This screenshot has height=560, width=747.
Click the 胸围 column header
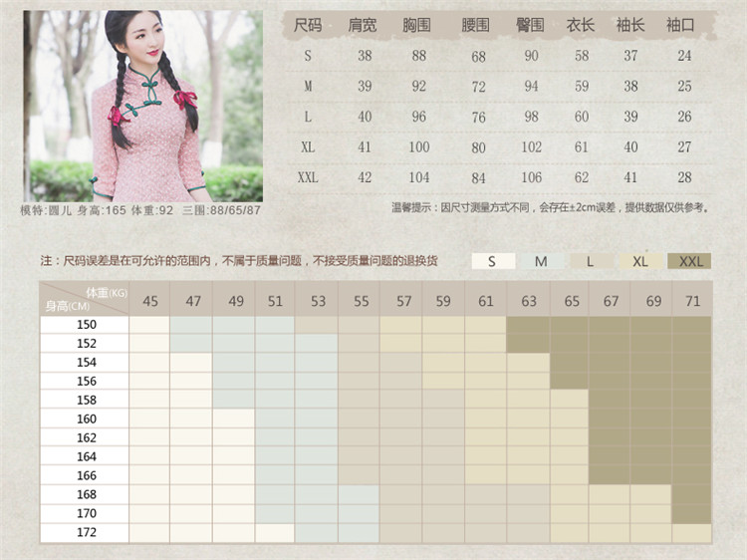coord(419,26)
